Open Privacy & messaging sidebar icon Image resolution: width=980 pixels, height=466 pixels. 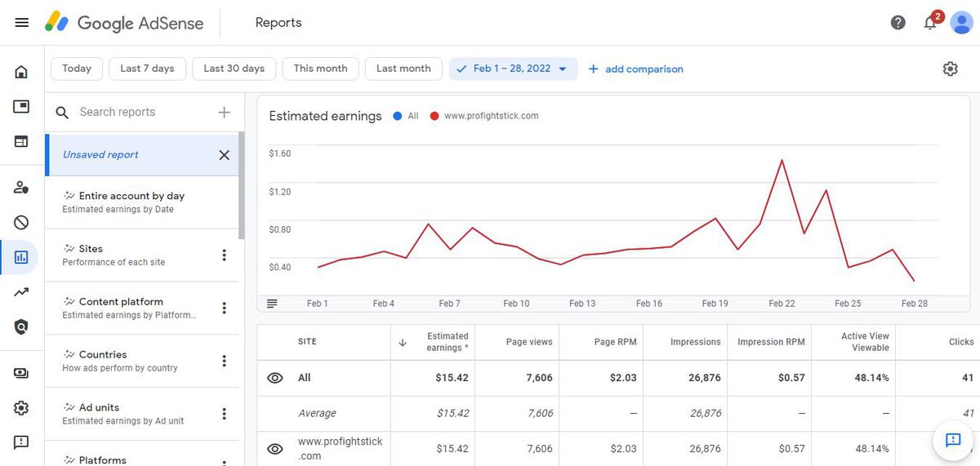pos(21,188)
